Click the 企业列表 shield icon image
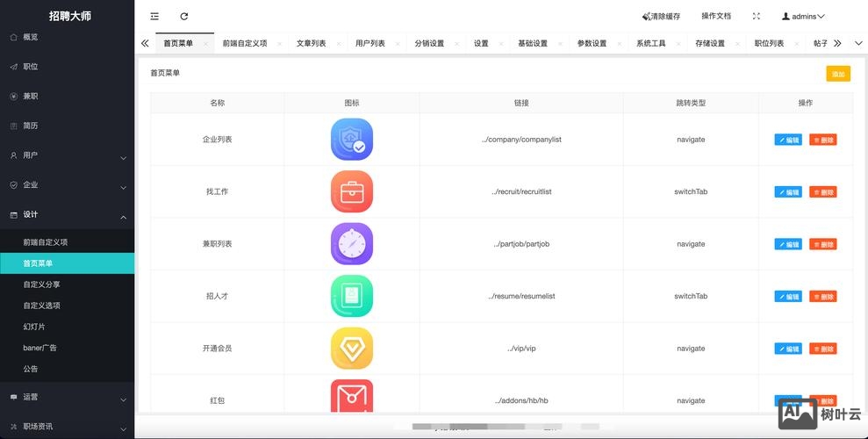 (x=352, y=140)
